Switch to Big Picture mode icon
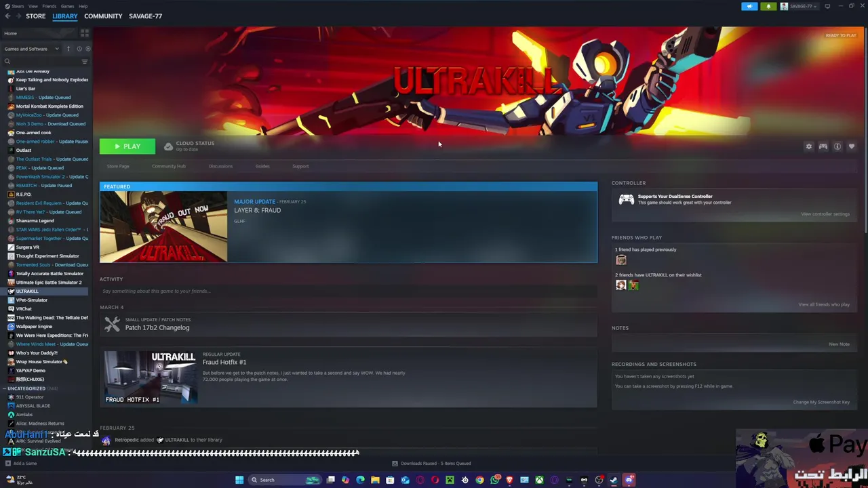This screenshot has width=868, height=488. click(827, 6)
